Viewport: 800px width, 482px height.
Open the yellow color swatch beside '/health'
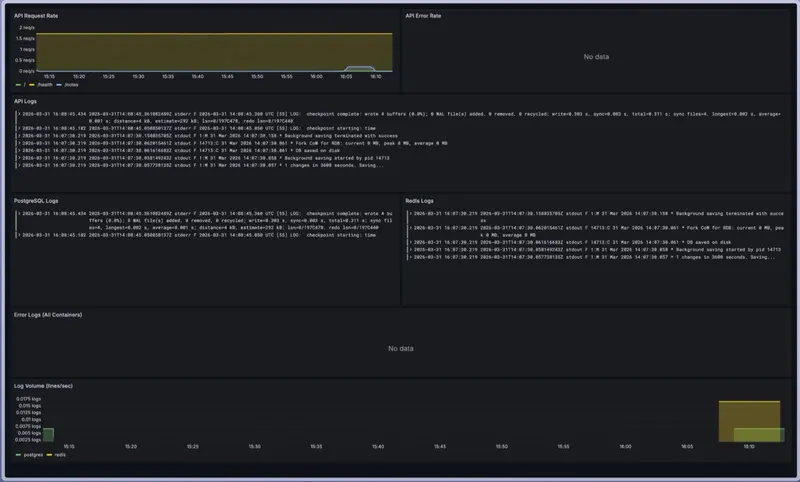32,85
